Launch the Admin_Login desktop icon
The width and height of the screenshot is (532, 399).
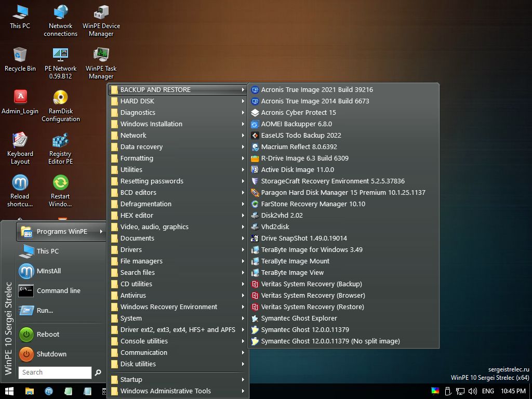[20, 102]
